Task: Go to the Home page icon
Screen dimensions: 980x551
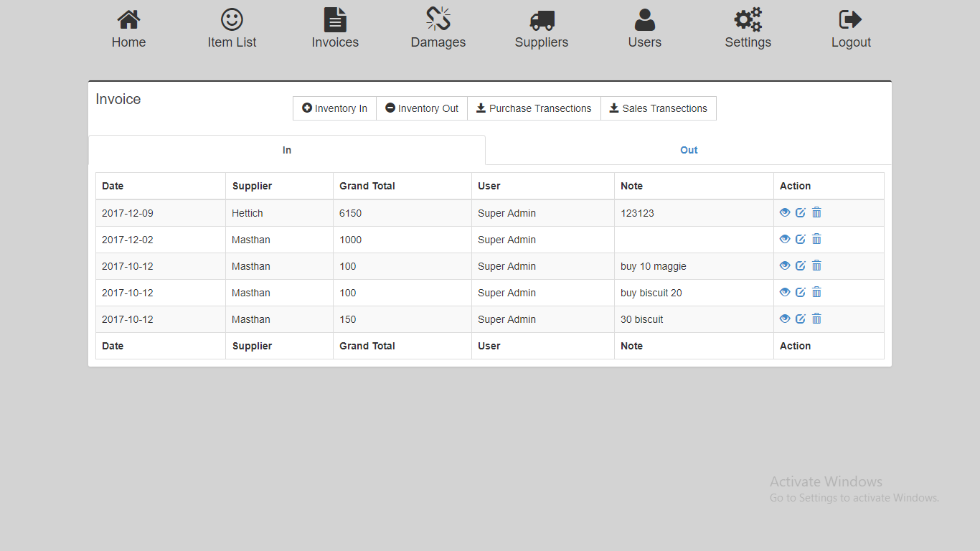Action: (128, 20)
